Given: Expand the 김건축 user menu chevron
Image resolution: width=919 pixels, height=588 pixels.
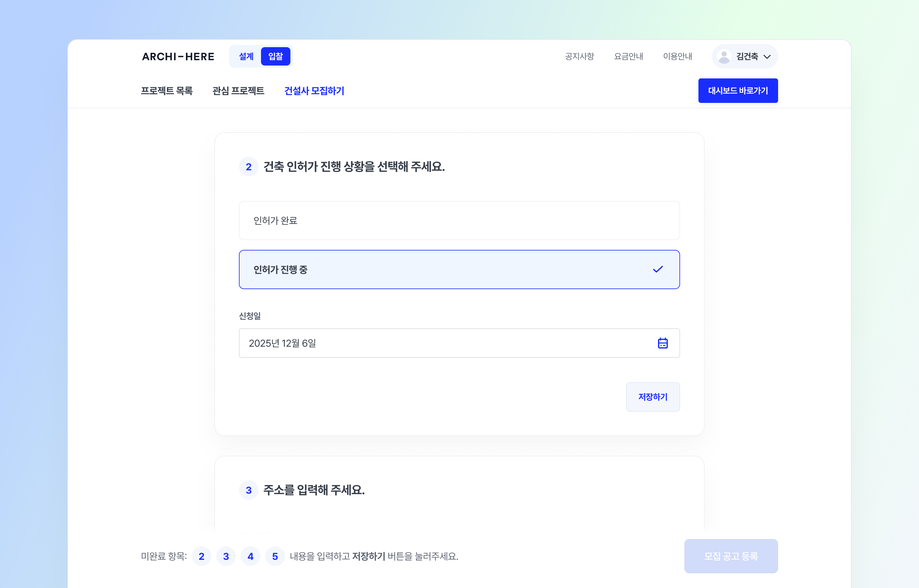Looking at the screenshot, I should pyautogui.click(x=767, y=57).
